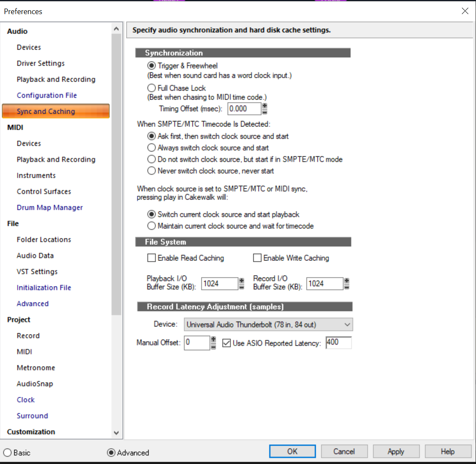Click the Timing Offset input field
476x464 pixels.
pos(244,109)
